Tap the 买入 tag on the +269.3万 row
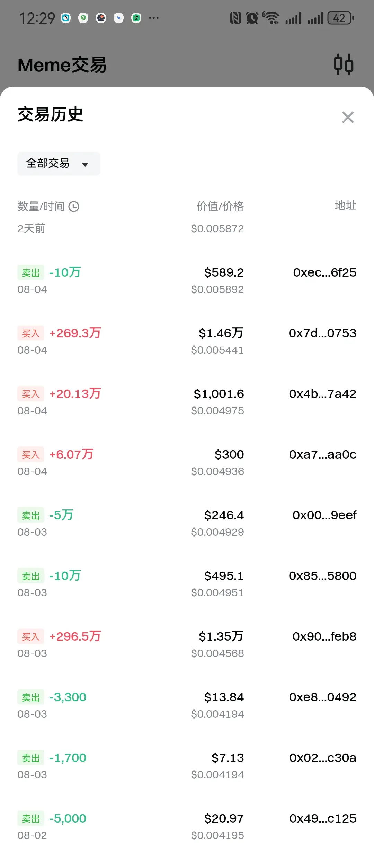The height and width of the screenshot is (868, 374). pos(31,333)
